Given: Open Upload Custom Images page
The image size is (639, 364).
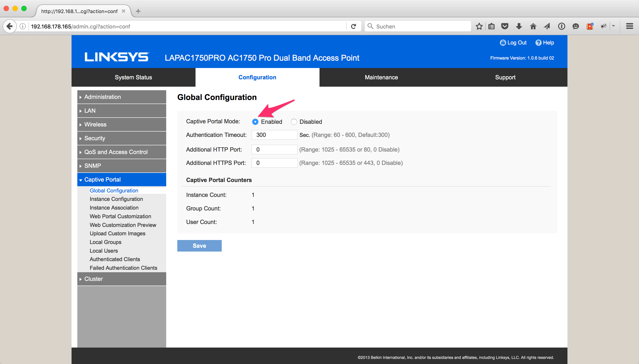Looking at the screenshot, I should 118,233.
